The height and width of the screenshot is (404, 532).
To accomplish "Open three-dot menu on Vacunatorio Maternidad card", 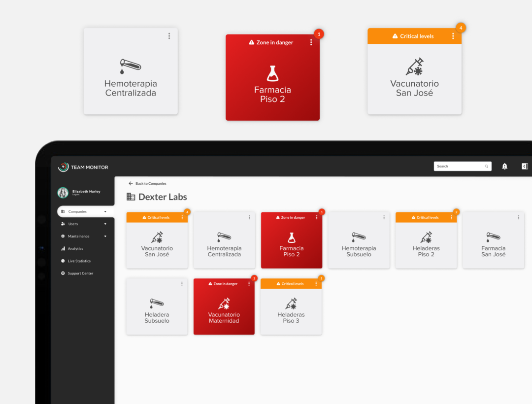I will click(249, 284).
